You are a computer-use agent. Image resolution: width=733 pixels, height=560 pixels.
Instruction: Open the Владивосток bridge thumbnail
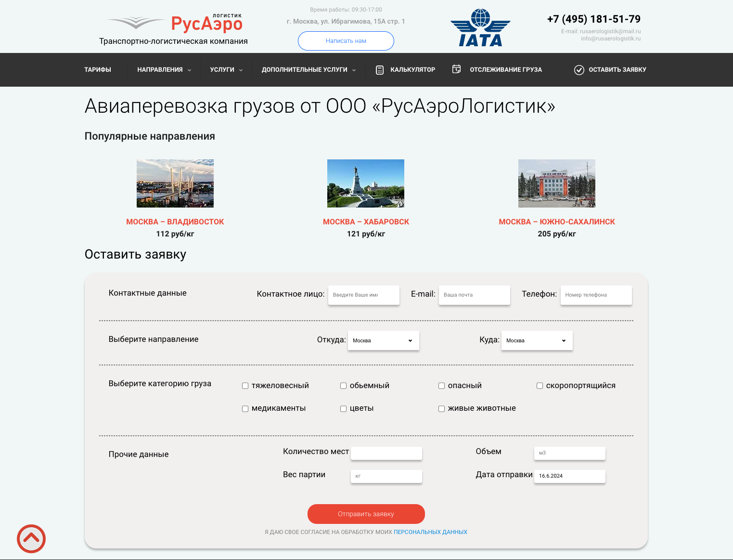(175, 183)
